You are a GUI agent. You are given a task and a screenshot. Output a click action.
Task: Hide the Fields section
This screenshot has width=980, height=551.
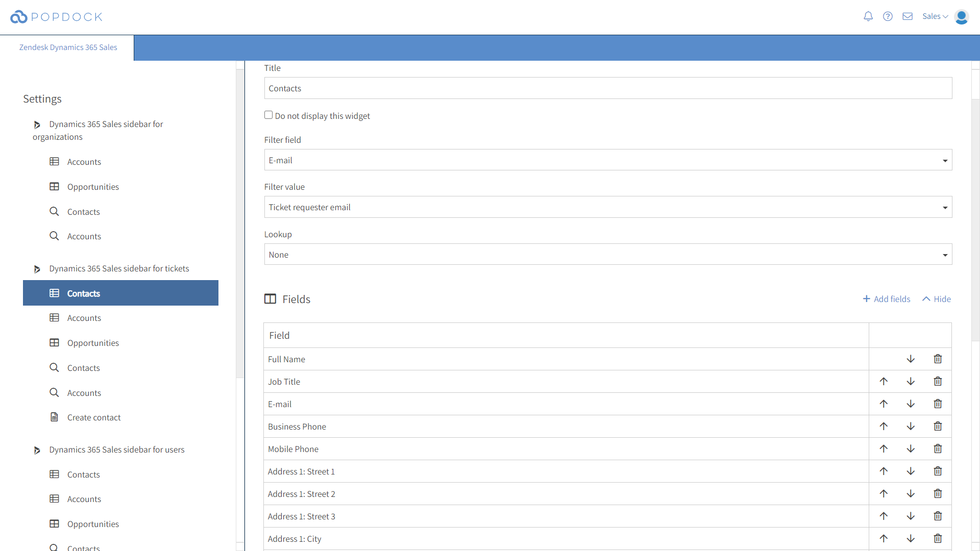[x=937, y=299]
